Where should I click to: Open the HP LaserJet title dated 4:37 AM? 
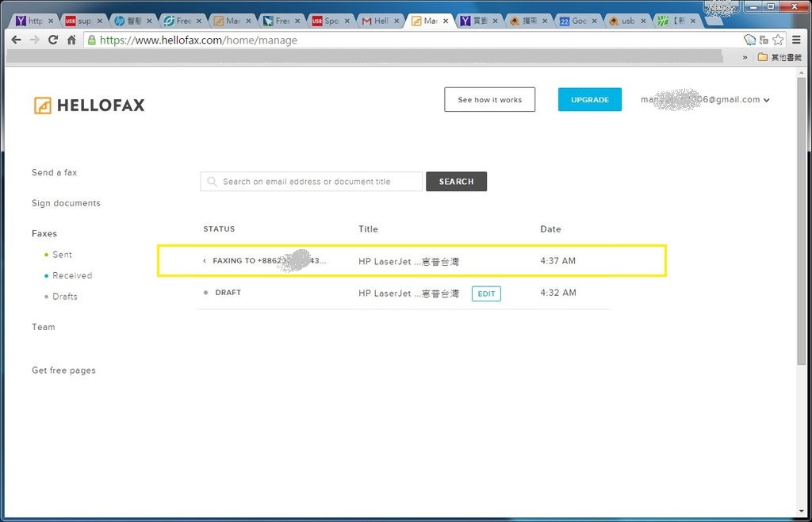pyautogui.click(x=408, y=262)
